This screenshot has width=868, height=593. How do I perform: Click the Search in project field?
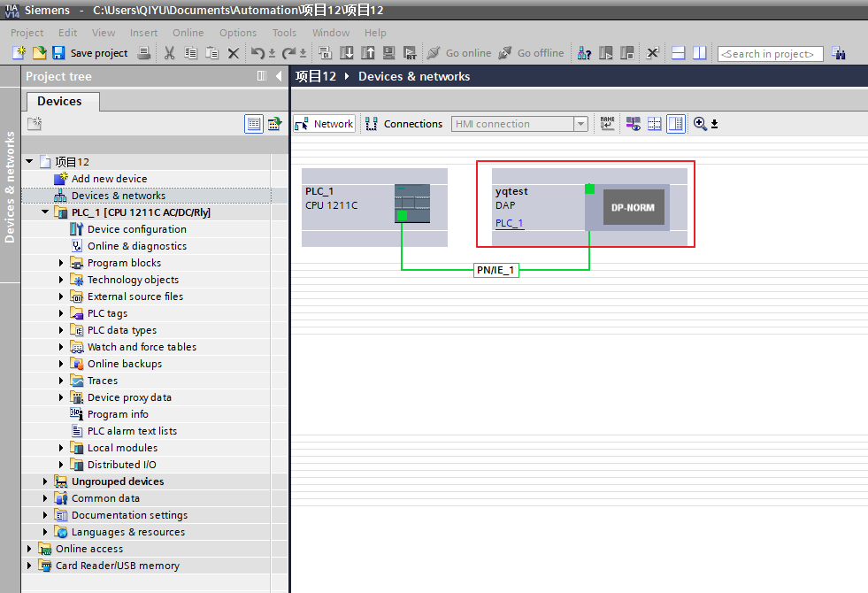point(770,54)
